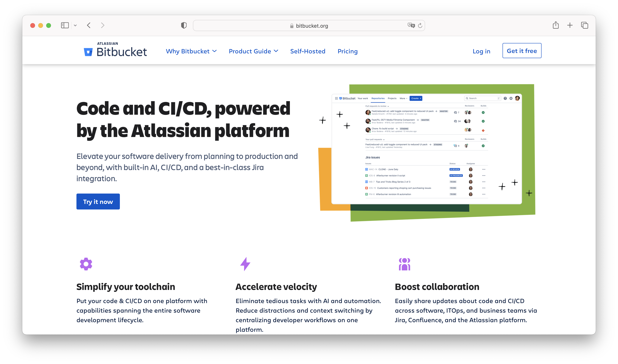Open a new tab with plus icon
Screen dimensions: 618x364
(x=570, y=25)
